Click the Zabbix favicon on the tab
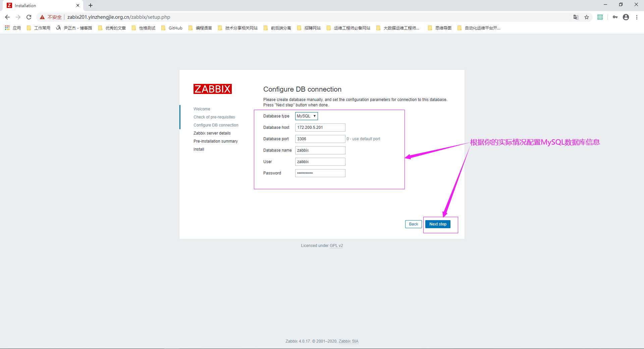Screen dimensions: 644x349 click(x=9, y=5)
